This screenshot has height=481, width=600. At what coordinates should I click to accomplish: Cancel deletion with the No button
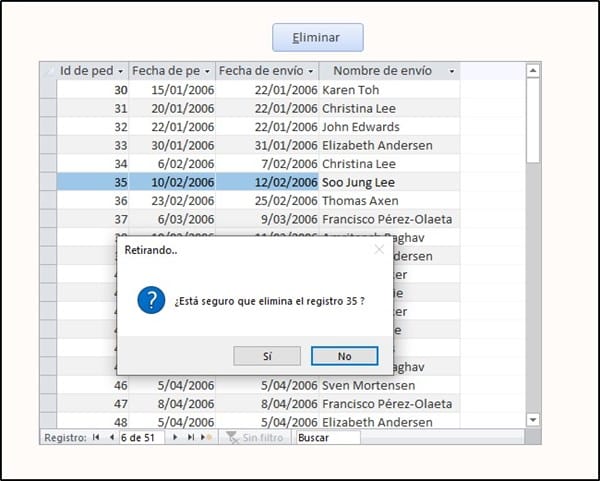[x=344, y=356]
